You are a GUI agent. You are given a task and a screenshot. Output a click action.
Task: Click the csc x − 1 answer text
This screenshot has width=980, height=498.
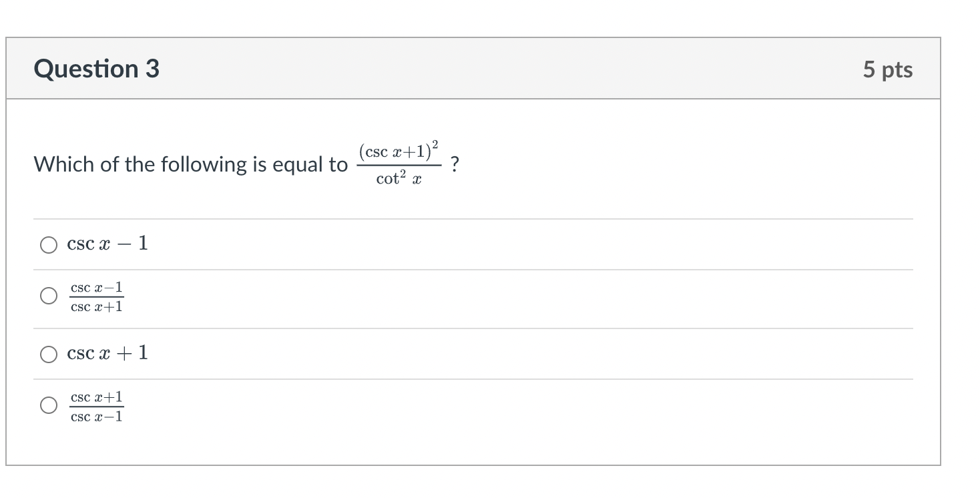107,244
